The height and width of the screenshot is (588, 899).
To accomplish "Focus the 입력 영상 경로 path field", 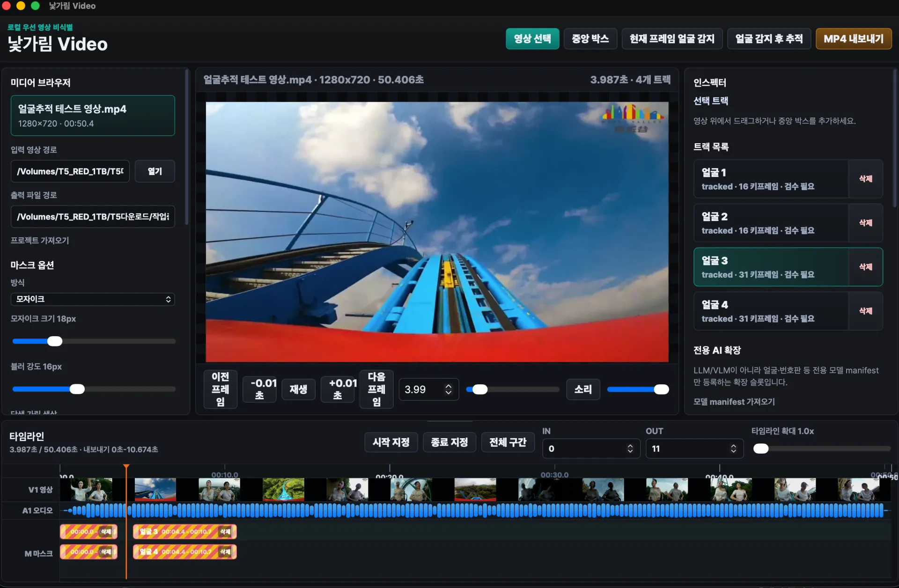I will [70, 171].
